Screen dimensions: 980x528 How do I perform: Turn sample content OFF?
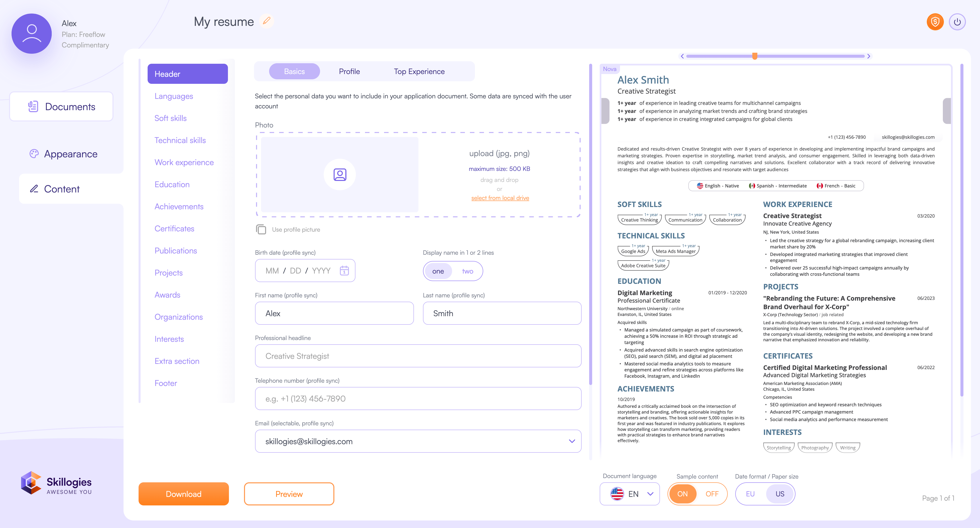(711, 494)
